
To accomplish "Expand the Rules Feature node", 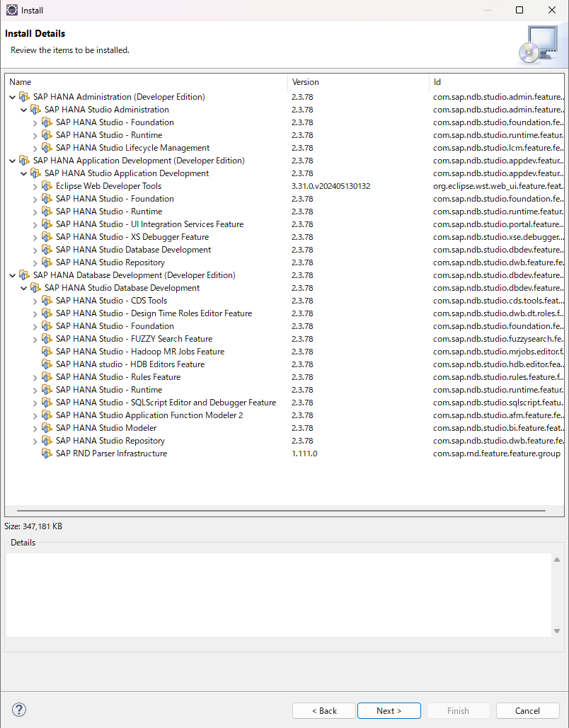I will tap(35, 377).
